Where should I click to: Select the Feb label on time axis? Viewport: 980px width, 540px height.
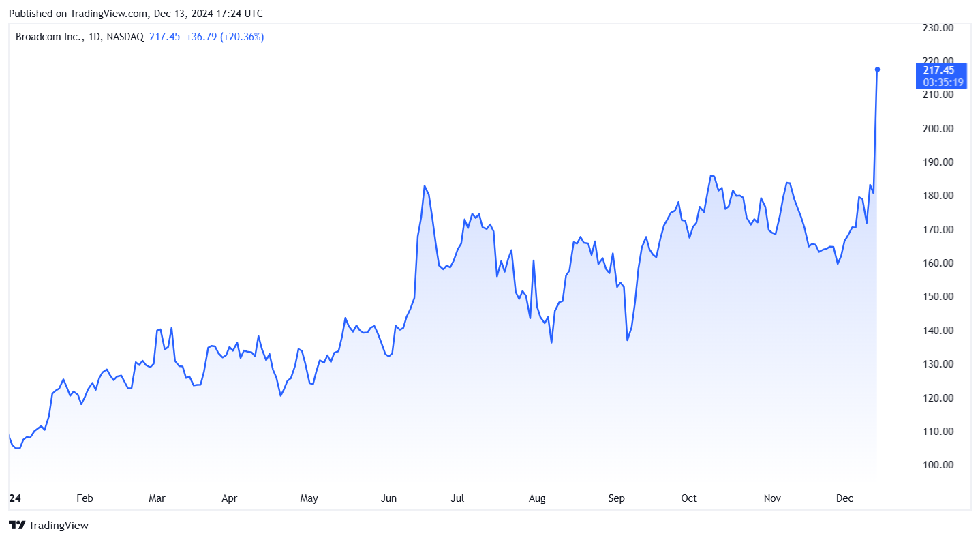pyautogui.click(x=84, y=498)
